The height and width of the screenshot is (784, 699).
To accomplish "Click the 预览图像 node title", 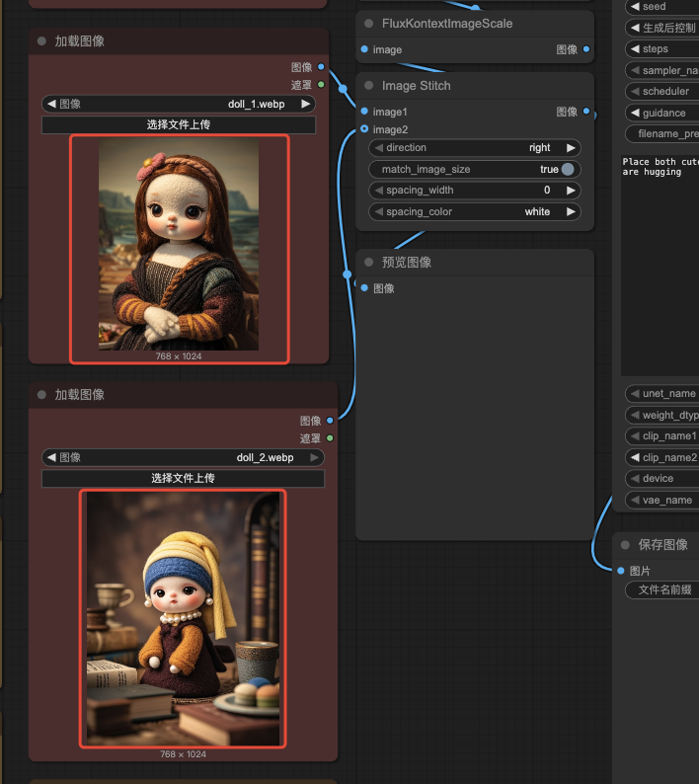I will pos(407,262).
